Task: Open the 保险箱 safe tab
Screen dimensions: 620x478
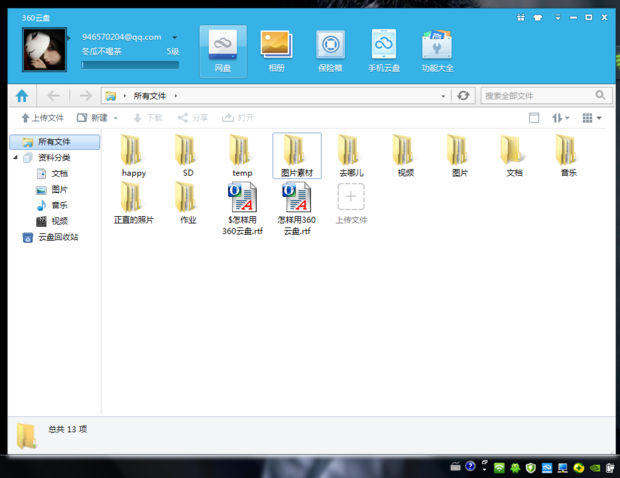Action: (330, 51)
